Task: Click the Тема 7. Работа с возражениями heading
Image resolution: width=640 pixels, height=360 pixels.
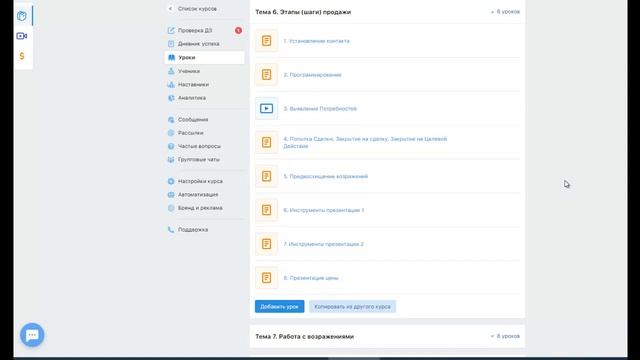Action: pos(304,336)
